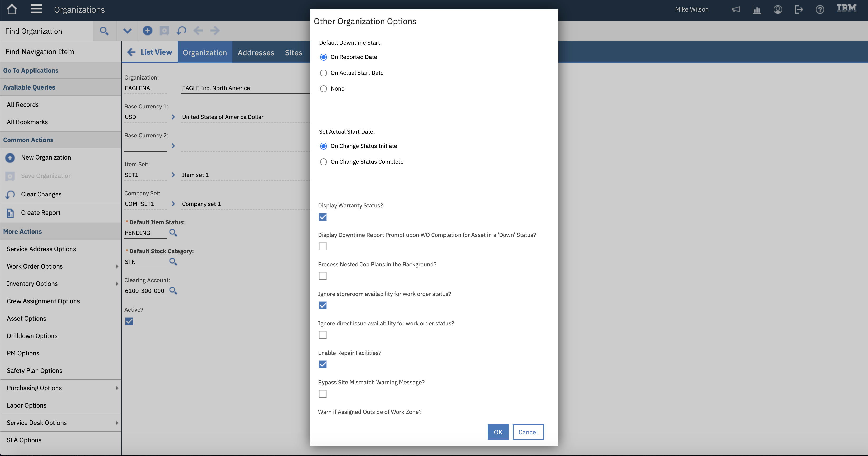Open the Sites tab
The image size is (868, 456).
pos(293,53)
